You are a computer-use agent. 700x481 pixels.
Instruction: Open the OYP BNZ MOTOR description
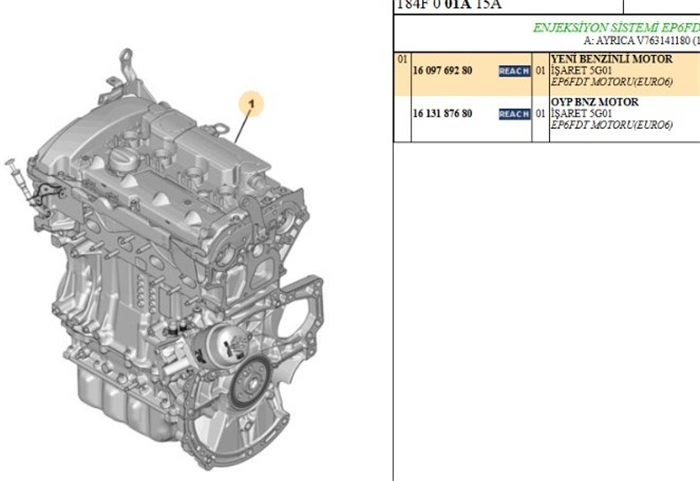(594, 102)
